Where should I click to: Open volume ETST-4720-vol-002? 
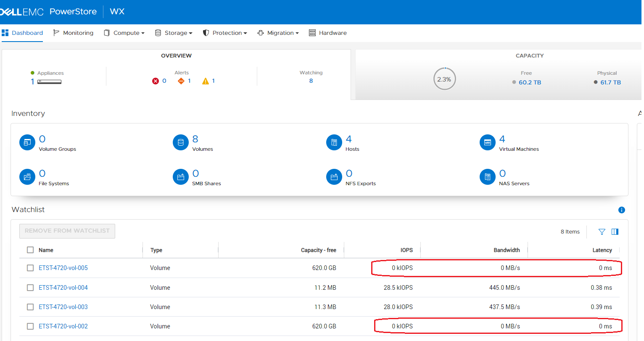[x=63, y=326]
